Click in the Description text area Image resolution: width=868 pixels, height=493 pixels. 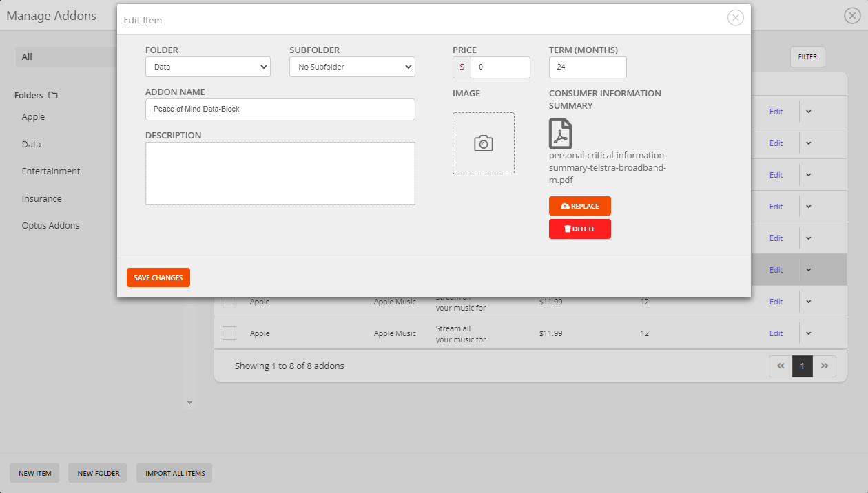click(x=280, y=174)
